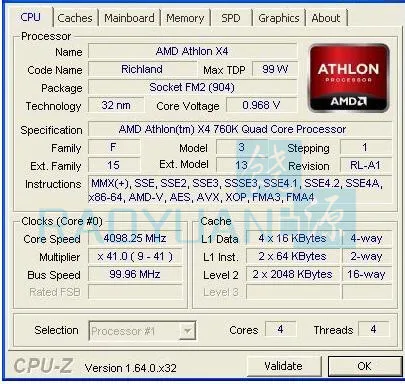Click the Version 1.64.0.x32 text
This screenshot has height=384, width=405.
(x=131, y=368)
